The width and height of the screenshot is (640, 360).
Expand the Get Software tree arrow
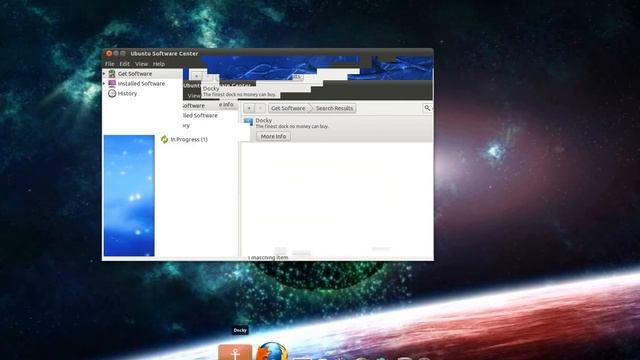click(104, 73)
